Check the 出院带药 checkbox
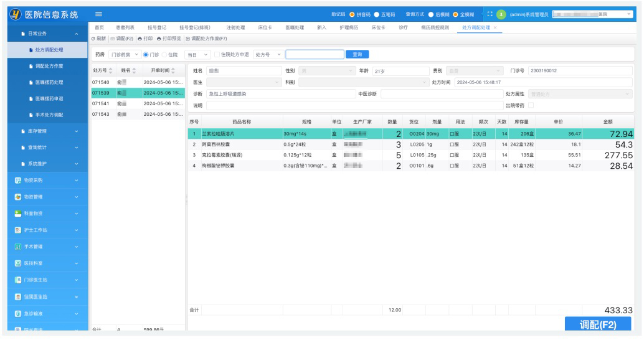This screenshot has width=644, height=340. [x=531, y=105]
